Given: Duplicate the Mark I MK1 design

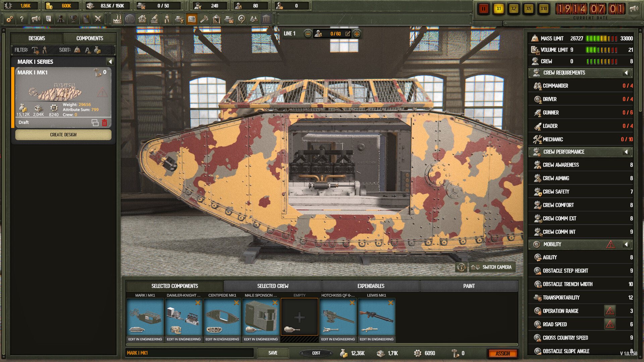Looking at the screenshot, I should (96, 123).
